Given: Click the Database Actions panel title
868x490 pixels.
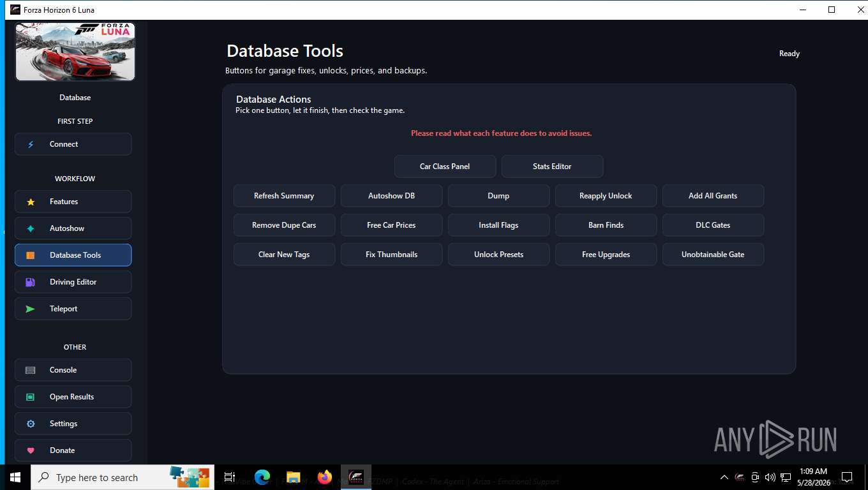Looking at the screenshot, I should point(274,100).
